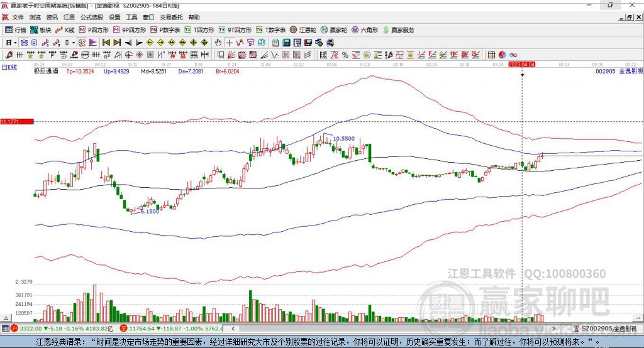Image resolution: width=644 pixels, height=348 pixels.
Task: Click the circular target tool icon
Action: 128,55
